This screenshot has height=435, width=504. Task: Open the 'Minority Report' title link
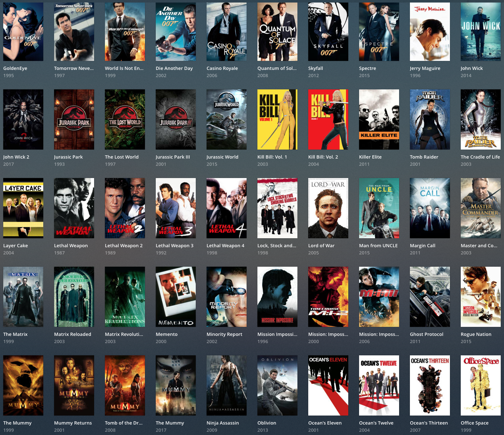pyautogui.click(x=224, y=334)
